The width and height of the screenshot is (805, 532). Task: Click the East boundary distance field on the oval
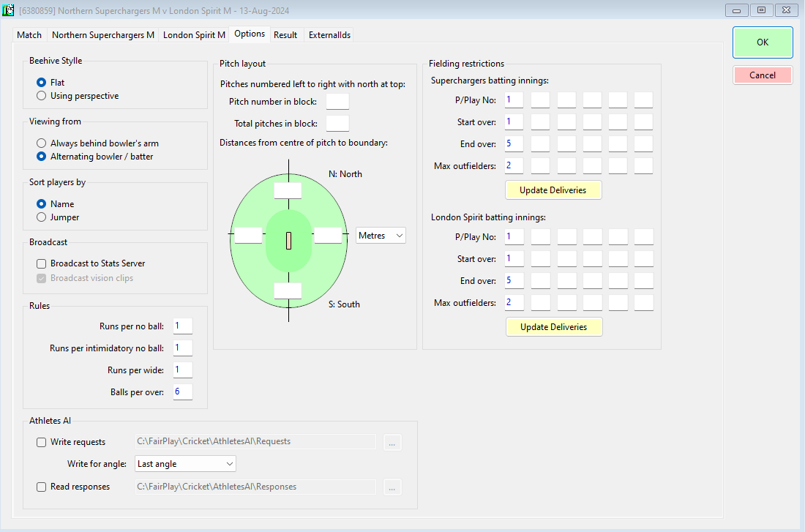[x=328, y=235]
